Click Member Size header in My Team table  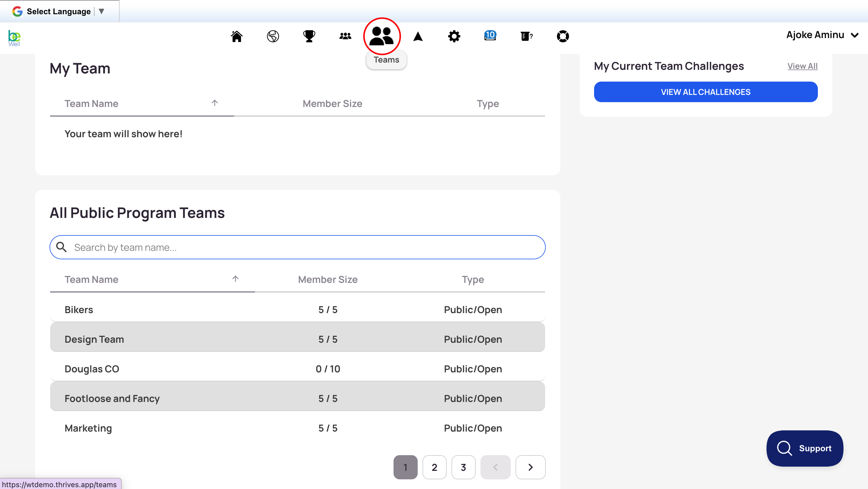(x=332, y=104)
